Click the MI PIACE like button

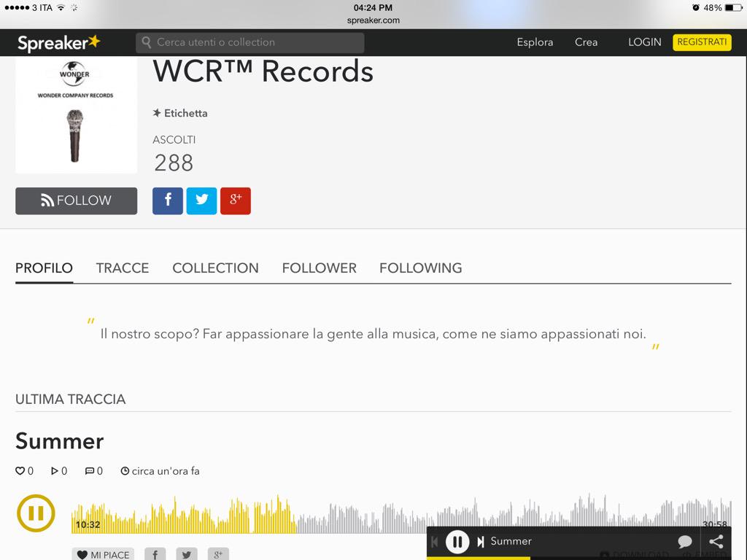point(104,554)
